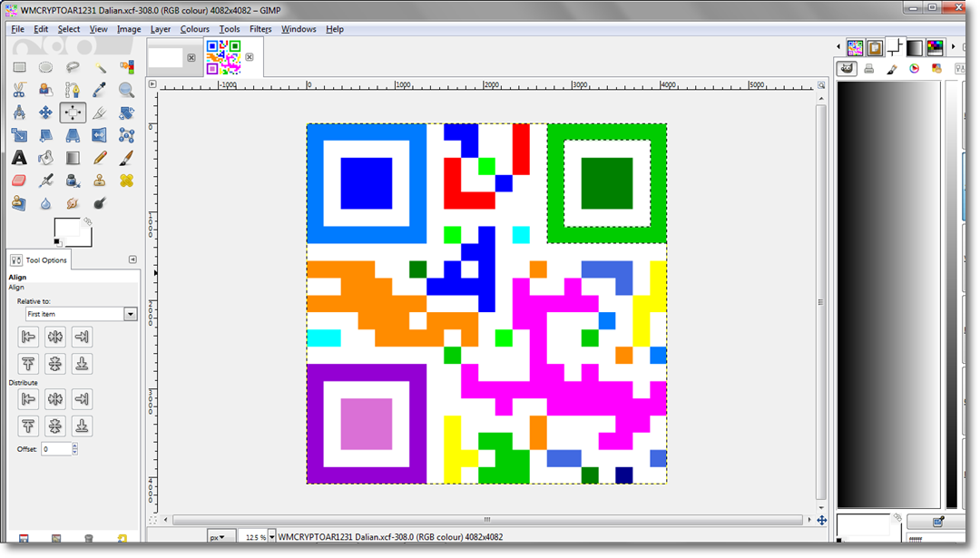The image size is (980, 558).
Task: Toggle zoom image when window resizes
Action: pyautogui.click(x=821, y=84)
